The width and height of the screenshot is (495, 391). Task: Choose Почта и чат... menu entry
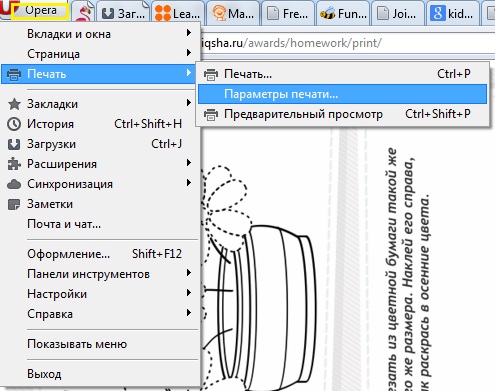coord(100,224)
